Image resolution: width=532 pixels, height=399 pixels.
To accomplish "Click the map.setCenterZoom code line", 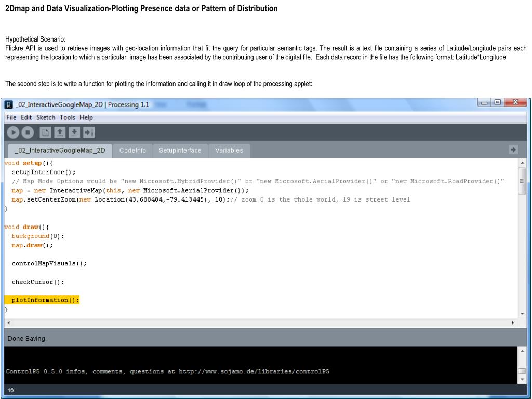I will [211, 199].
